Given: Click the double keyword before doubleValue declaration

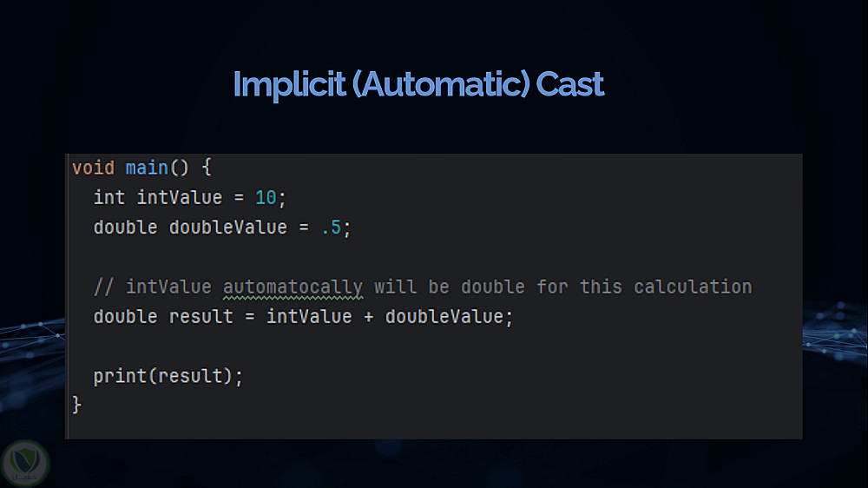Looking at the screenshot, I should tap(125, 228).
